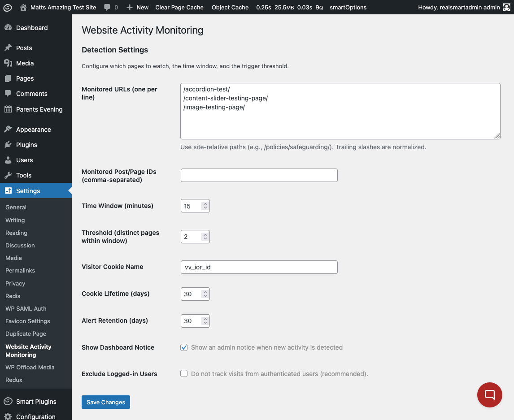Click the Tools wrench icon
This screenshot has width=514, height=420.
click(x=8, y=175)
